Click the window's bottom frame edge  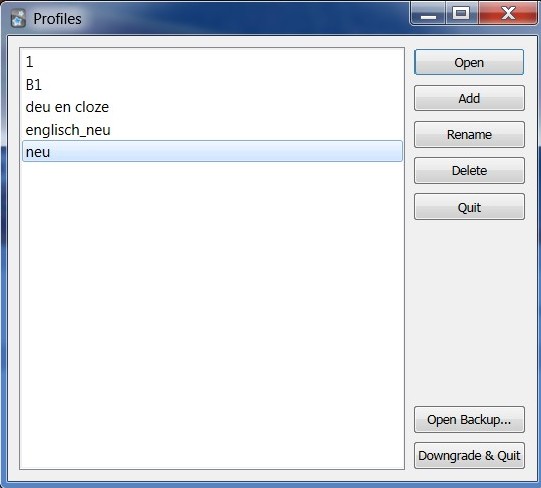[270, 485]
